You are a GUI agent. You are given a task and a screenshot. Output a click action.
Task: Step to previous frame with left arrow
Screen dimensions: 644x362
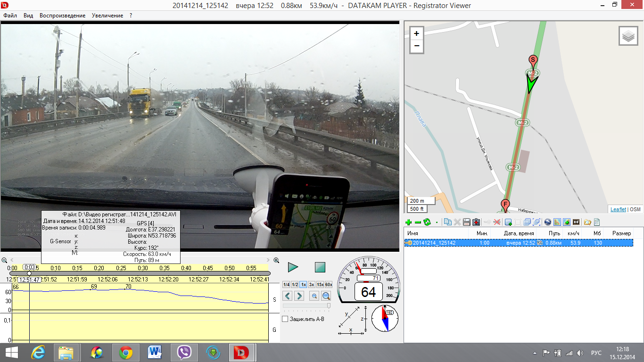(x=287, y=296)
